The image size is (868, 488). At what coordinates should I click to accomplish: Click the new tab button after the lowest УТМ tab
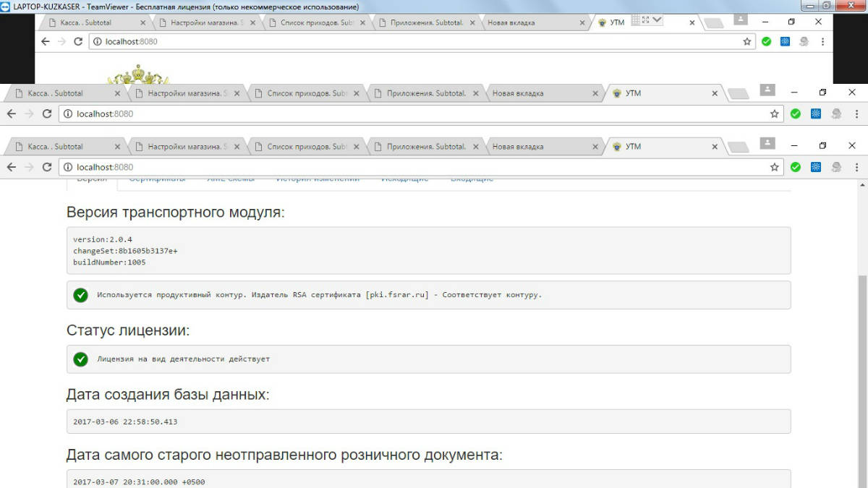point(737,147)
